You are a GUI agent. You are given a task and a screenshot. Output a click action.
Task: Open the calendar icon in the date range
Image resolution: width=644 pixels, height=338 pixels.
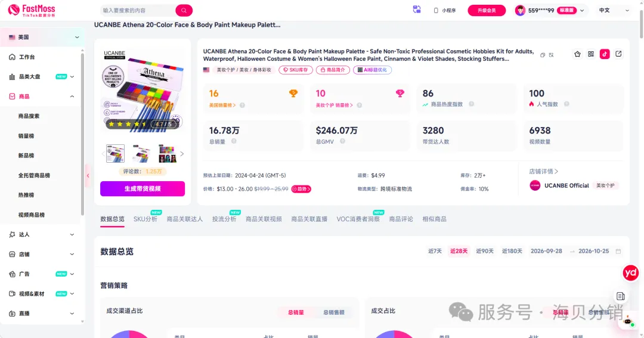618,252
